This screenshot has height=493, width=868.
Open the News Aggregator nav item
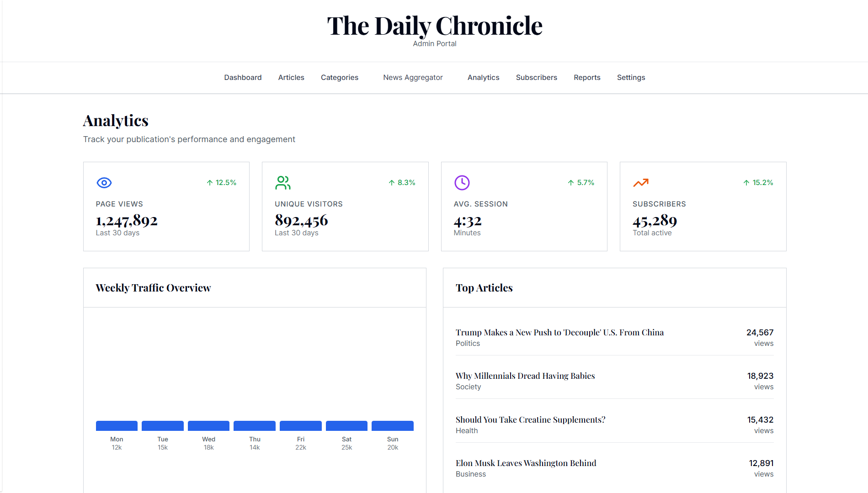tap(413, 78)
